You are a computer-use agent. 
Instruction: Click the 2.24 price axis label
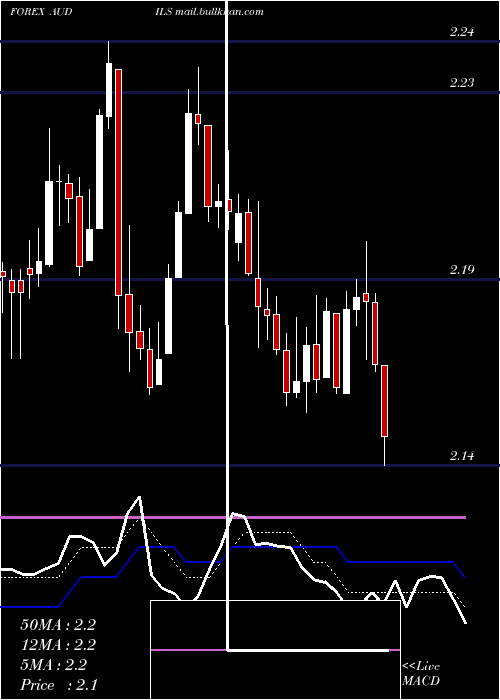pyautogui.click(x=461, y=32)
